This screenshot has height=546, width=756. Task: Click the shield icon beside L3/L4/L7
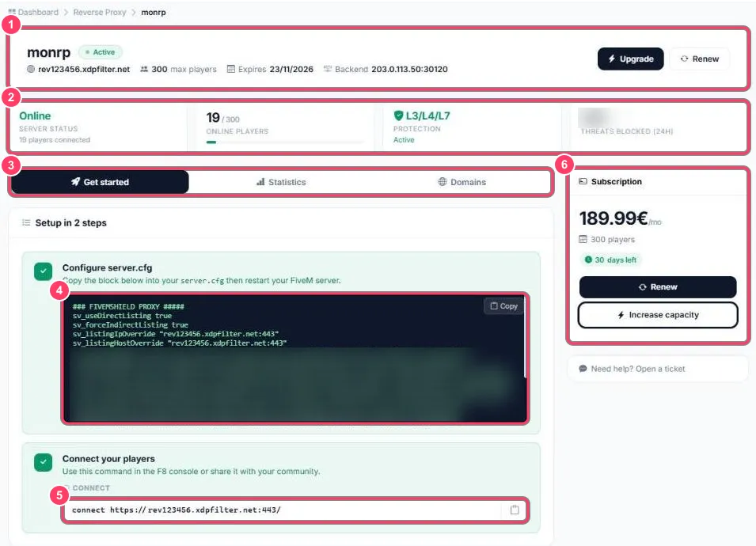(398, 116)
